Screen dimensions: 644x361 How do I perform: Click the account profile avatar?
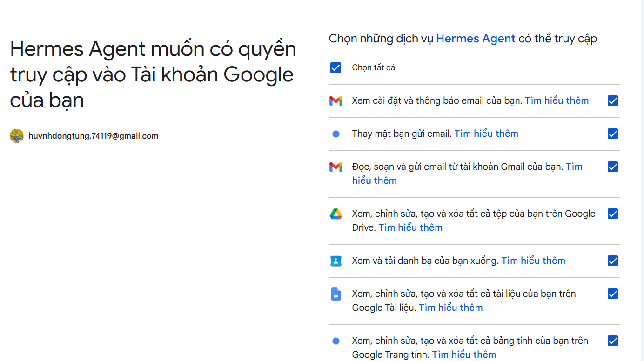tap(17, 136)
